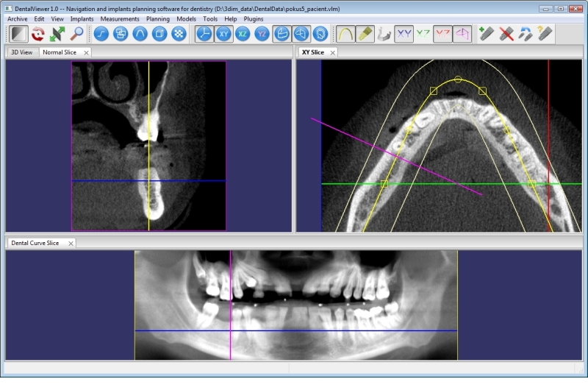588x390 pixels.
Task: Open the Measurements menu
Action: point(120,19)
